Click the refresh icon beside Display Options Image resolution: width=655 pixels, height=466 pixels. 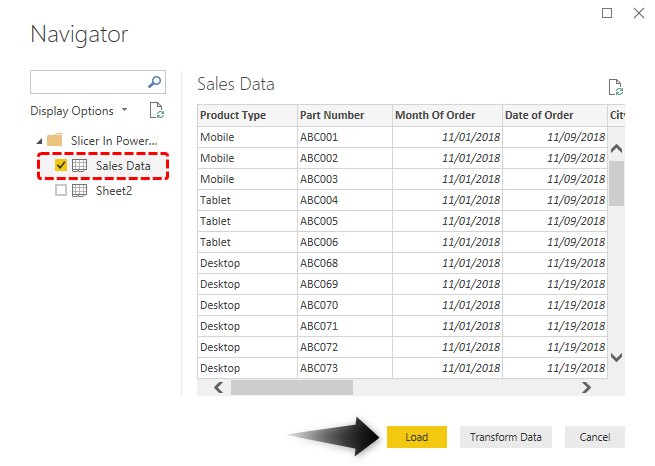157,111
